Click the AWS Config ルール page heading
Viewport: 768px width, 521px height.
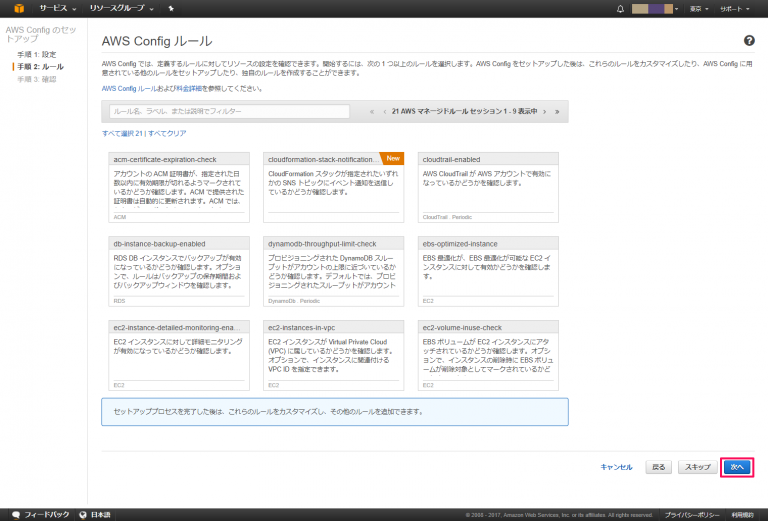[157, 41]
